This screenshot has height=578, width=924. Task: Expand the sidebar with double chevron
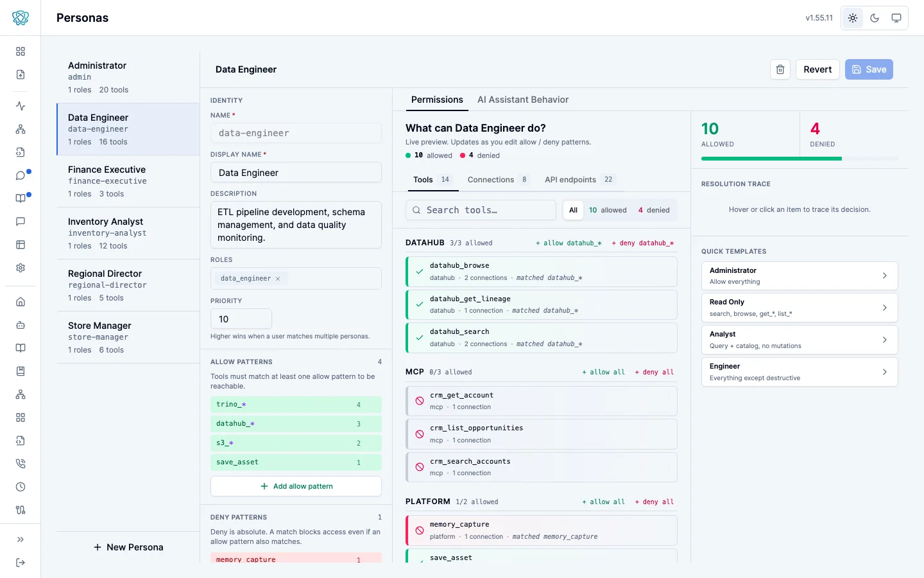click(21, 539)
